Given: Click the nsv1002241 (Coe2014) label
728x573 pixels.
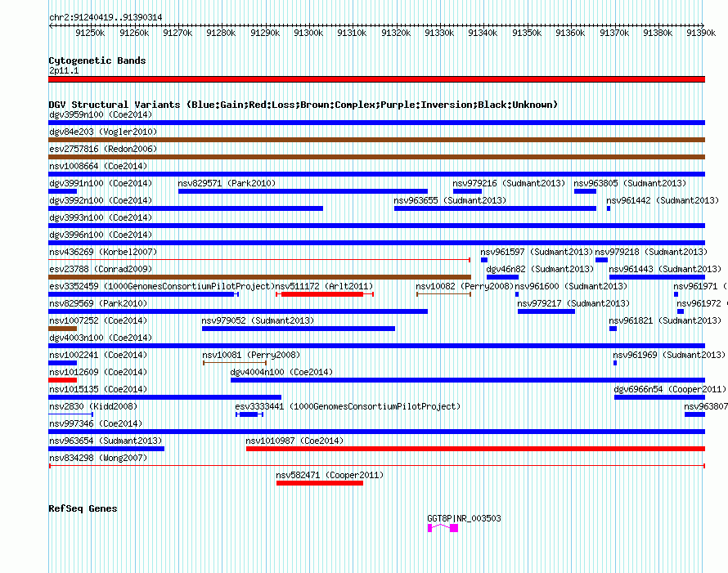Looking at the screenshot, I should [x=98, y=355].
